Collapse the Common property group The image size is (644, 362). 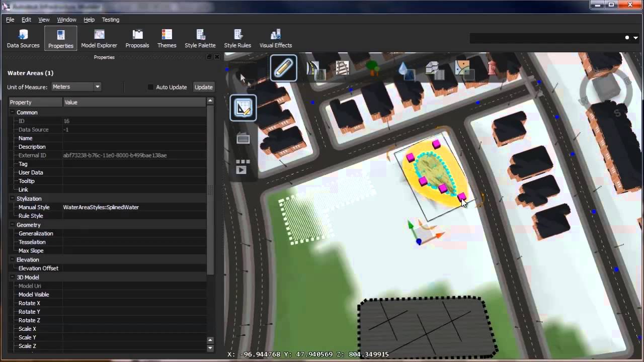tap(12, 112)
